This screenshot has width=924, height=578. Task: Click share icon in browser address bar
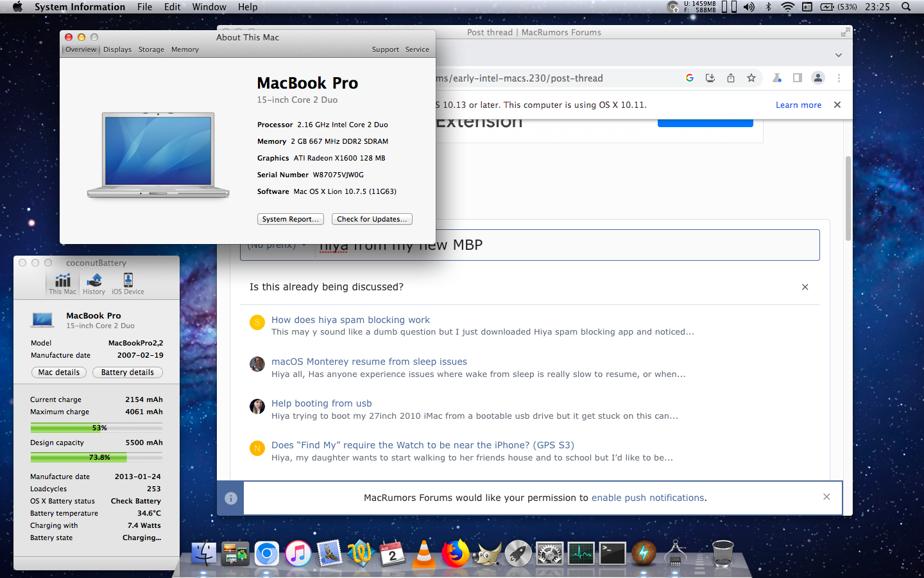(731, 78)
